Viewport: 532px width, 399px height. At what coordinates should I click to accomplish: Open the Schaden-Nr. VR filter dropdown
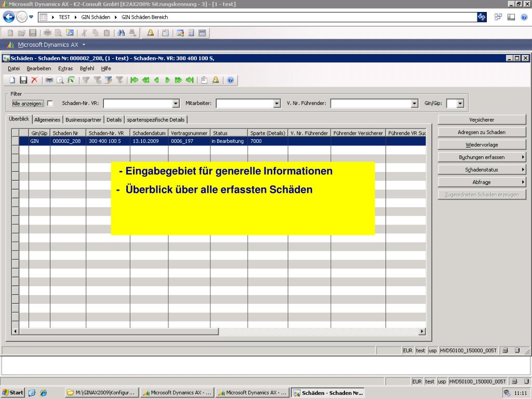[x=176, y=103]
